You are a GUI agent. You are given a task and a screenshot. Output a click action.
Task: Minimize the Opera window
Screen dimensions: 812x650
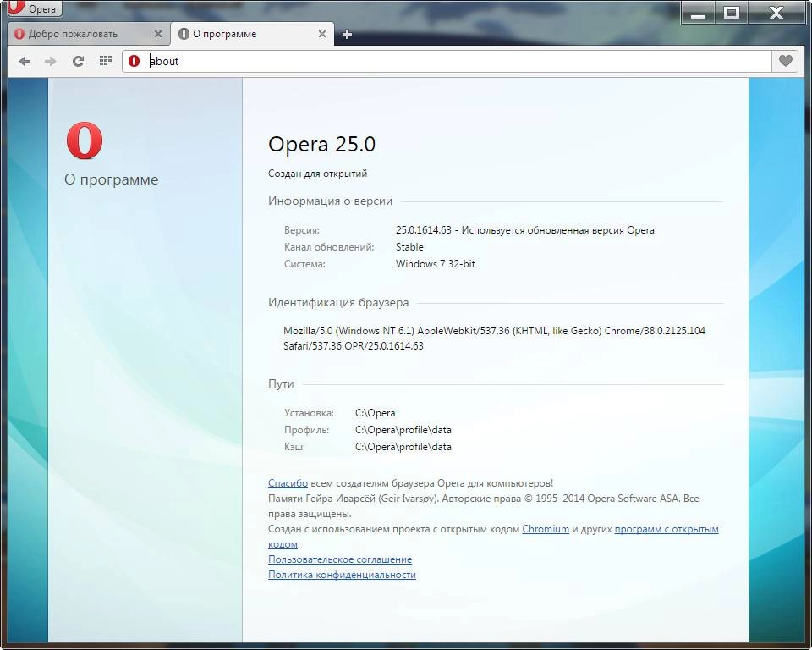[698, 13]
